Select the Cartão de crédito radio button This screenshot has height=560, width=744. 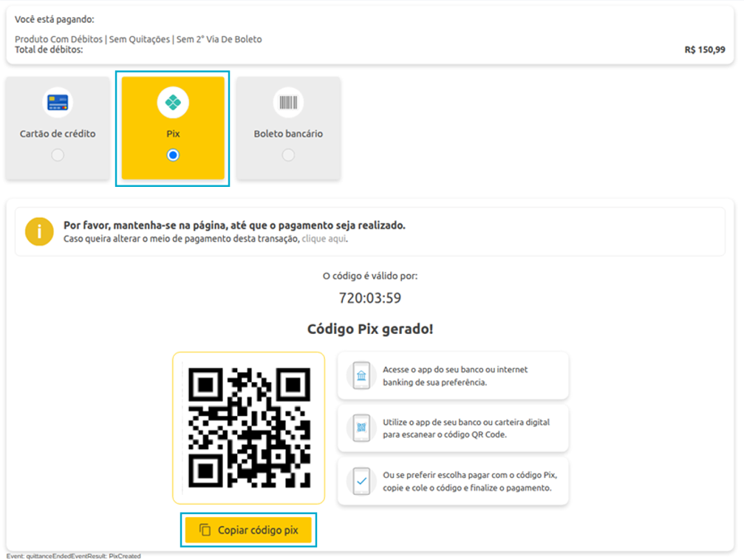(58, 155)
